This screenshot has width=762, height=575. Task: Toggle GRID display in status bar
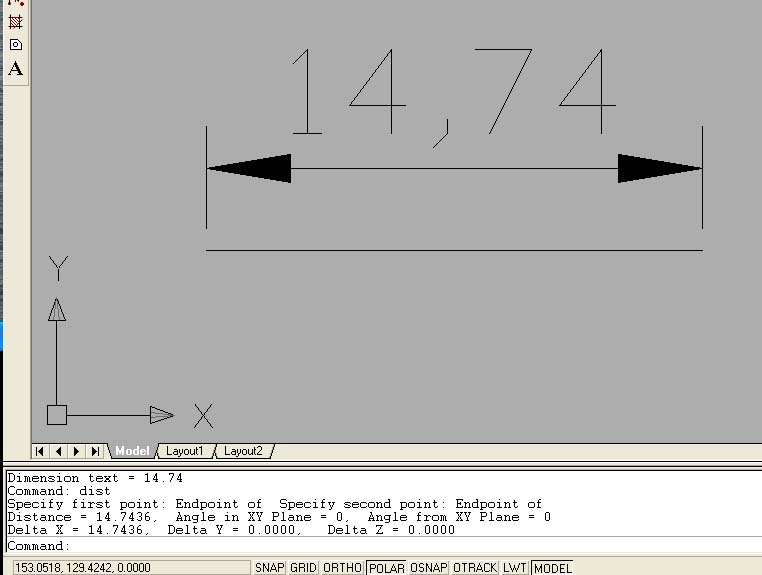pyautogui.click(x=303, y=568)
